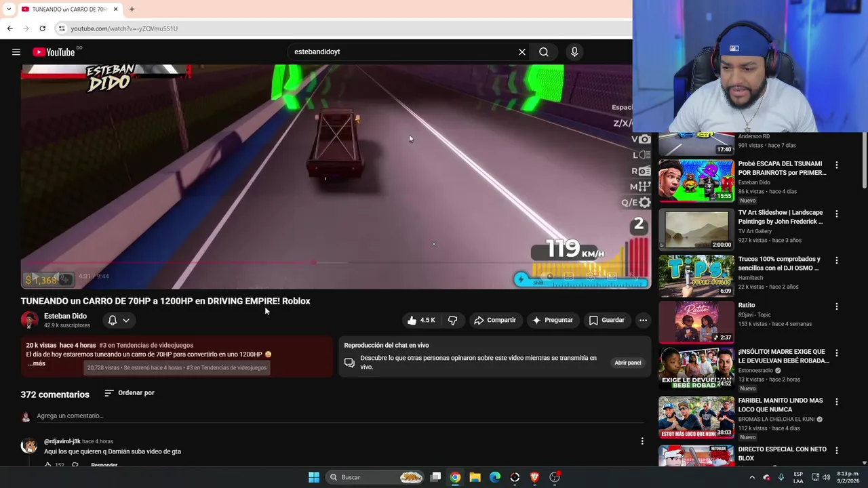Open the tab search dropdown arrow
Viewport: 868px width, 488px height.
pyautogui.click(x=8, y=9)
